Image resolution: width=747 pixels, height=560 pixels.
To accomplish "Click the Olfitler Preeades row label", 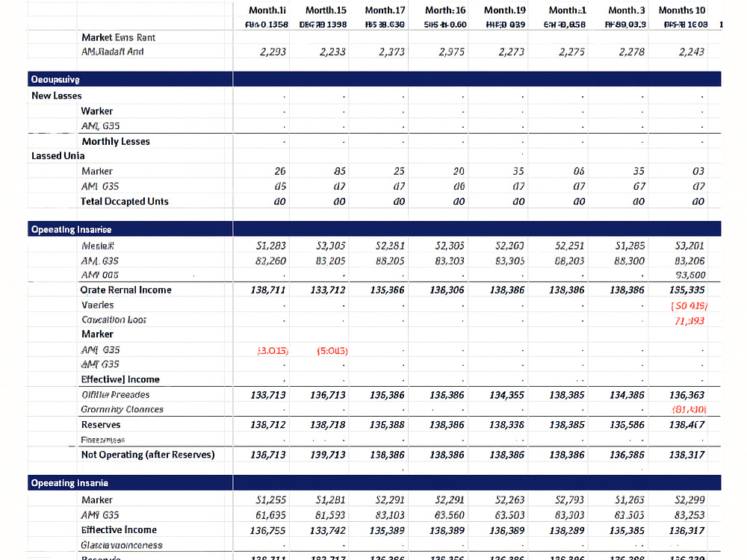I will [x=115, y=395].
